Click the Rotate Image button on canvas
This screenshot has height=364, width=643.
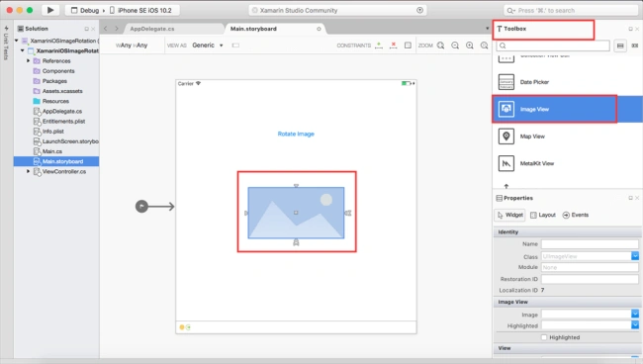tap(296, 134)
